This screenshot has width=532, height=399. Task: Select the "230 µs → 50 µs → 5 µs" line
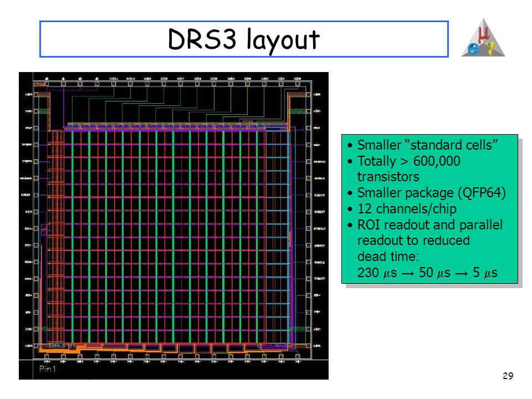point(427,273)
